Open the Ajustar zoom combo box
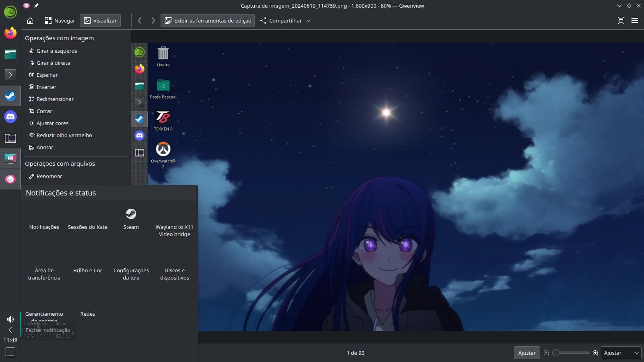Screen dimensions: 644x362 pyautogui.click(x=621, y=353)
